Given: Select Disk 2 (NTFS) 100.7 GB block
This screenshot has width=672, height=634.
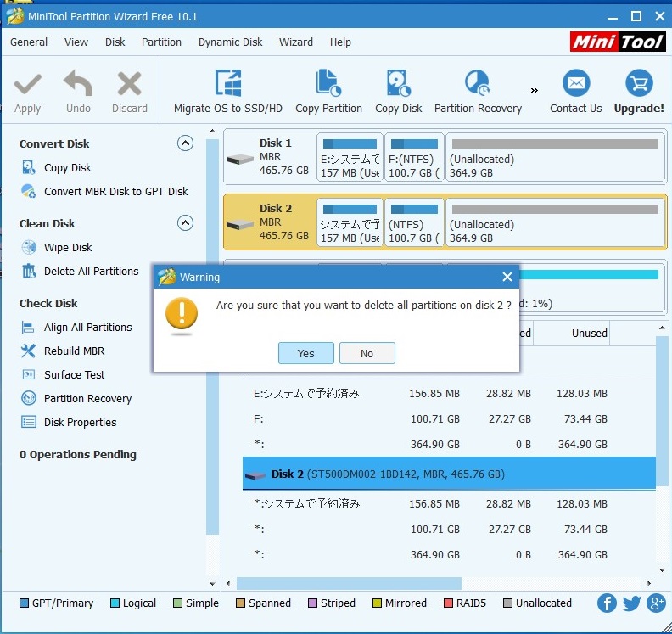Looking at the screenshot, I should [x=414, y=222].
